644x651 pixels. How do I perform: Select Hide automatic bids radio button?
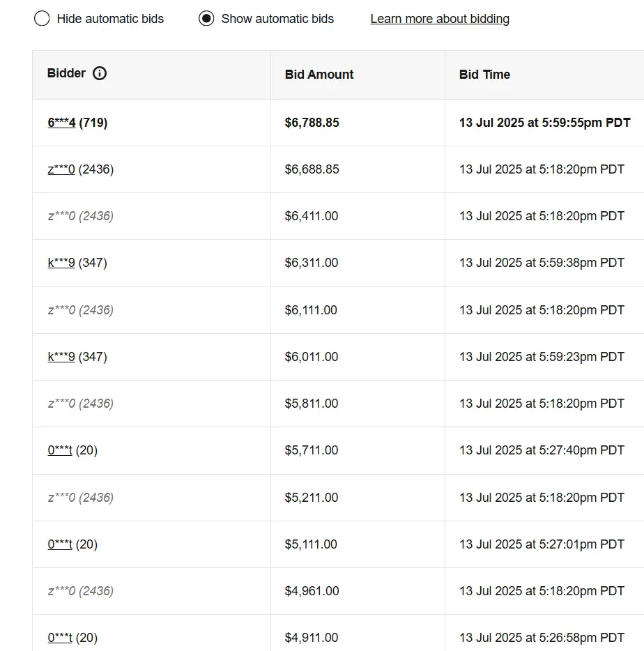pyautogui.click(x=42, y=18)
